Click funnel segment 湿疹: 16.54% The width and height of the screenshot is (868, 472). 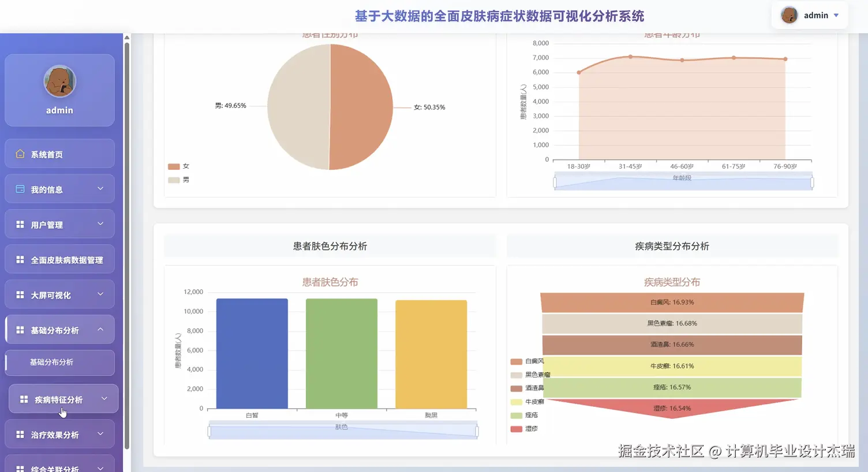[672, 408]
